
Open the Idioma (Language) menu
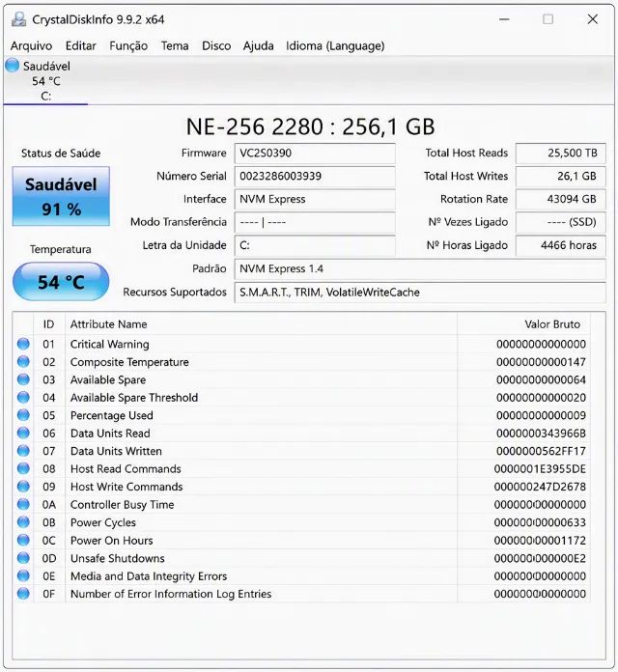click(335, 45)
